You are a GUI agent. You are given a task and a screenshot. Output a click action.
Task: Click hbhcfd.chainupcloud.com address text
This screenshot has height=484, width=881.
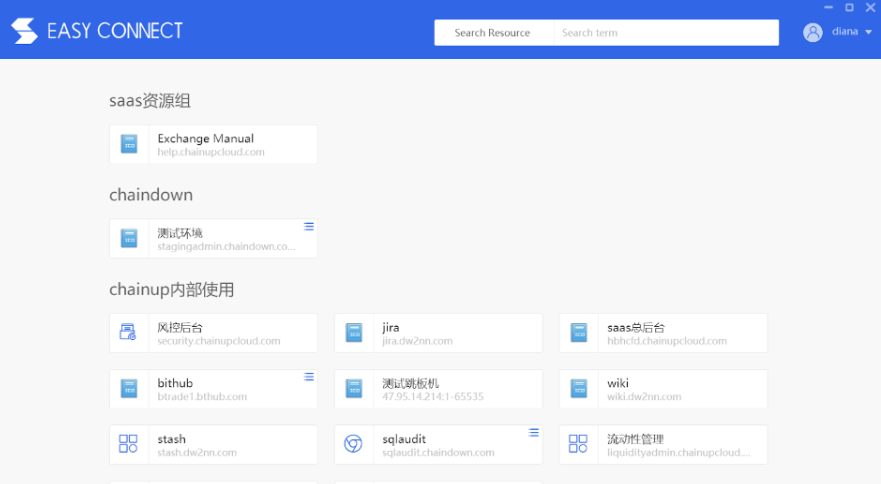pyautogui.click(x=666, y=341)
